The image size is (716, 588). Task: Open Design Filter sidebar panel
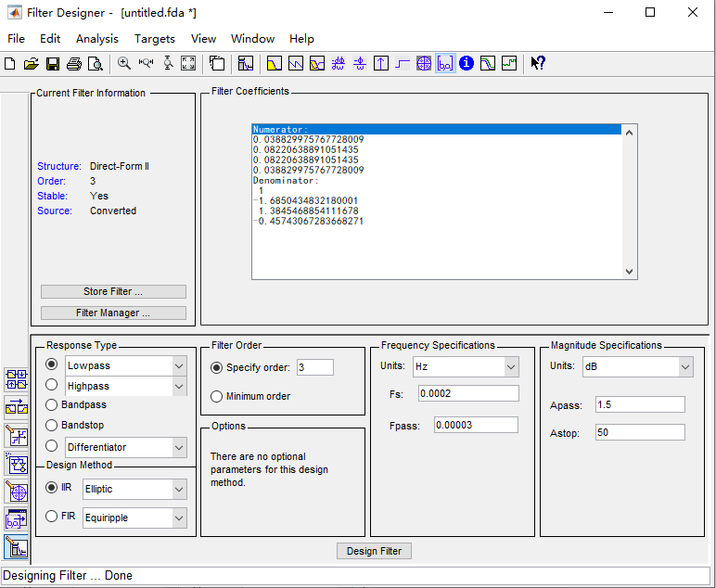17,547
